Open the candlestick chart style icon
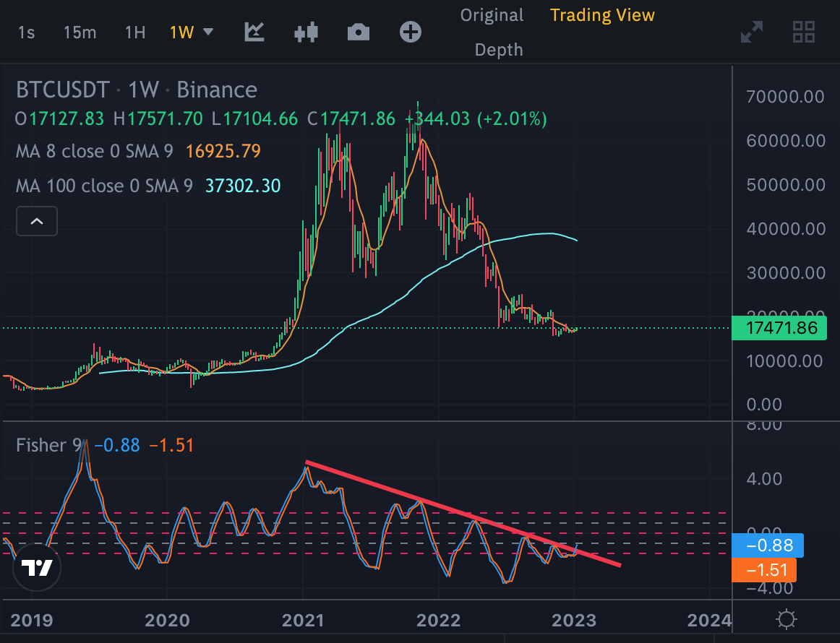Viewport: 840px width, 643px height. 307,32
